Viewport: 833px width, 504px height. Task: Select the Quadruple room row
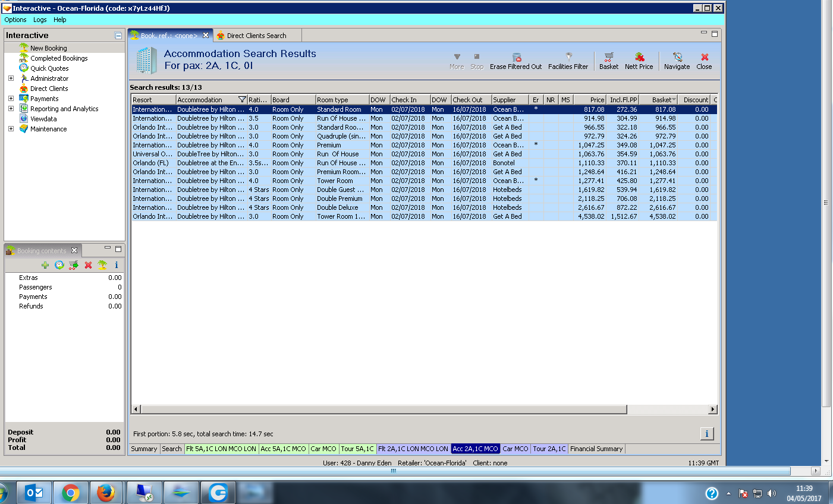(424, 136)
